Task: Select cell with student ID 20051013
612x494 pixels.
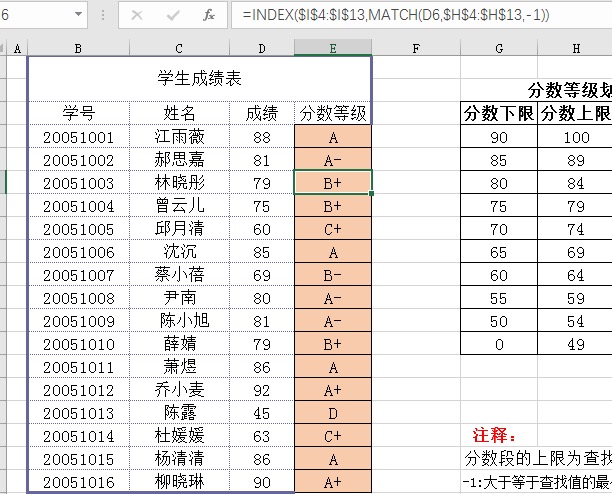Action: pyautogui.click(x=79, y=413)
